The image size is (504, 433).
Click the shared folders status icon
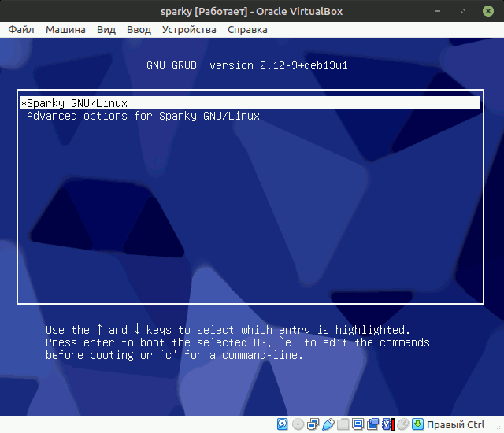coord(343,424)
